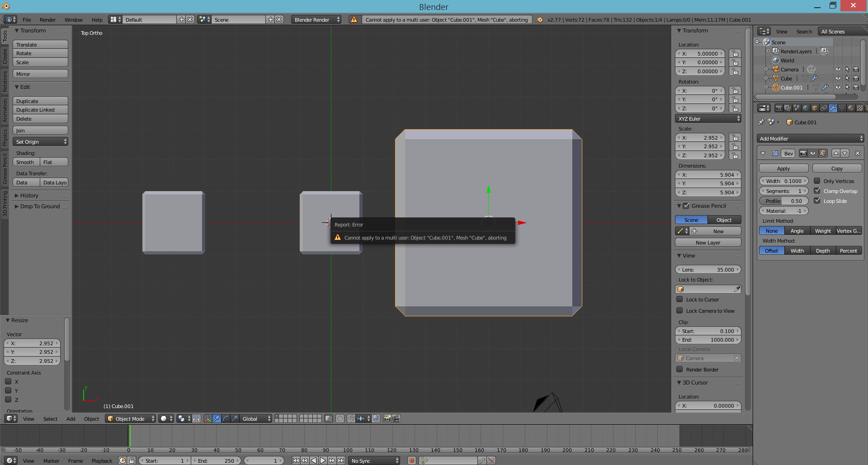Click the Apply modifier button
This screenshot has width=868, height=465.
(783, 168)
